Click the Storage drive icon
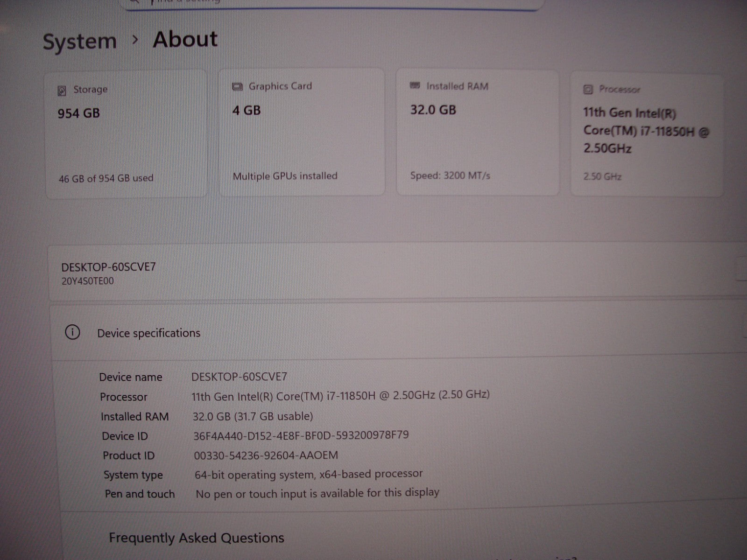The height and width of the screenshot is (560, 747). click(62, 91)
